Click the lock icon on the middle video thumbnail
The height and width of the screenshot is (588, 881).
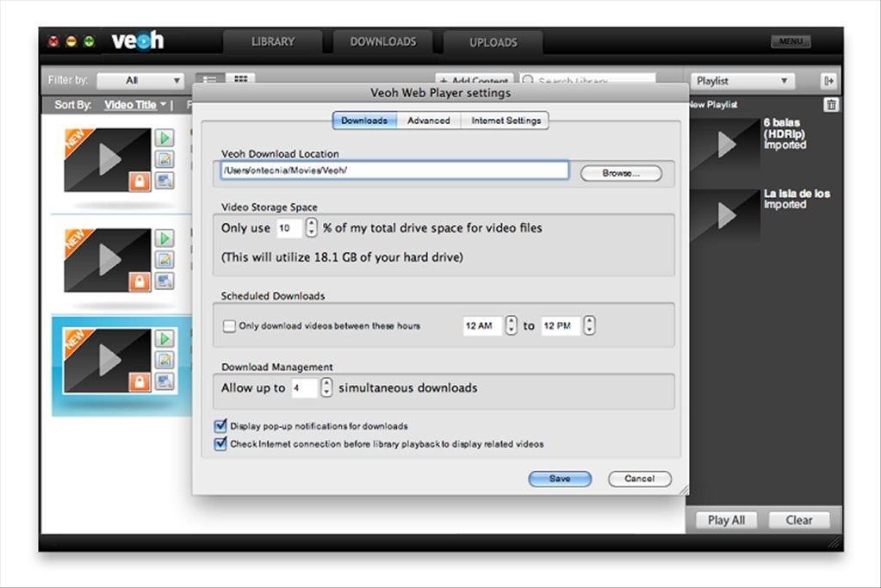click(x=140, y=282)
